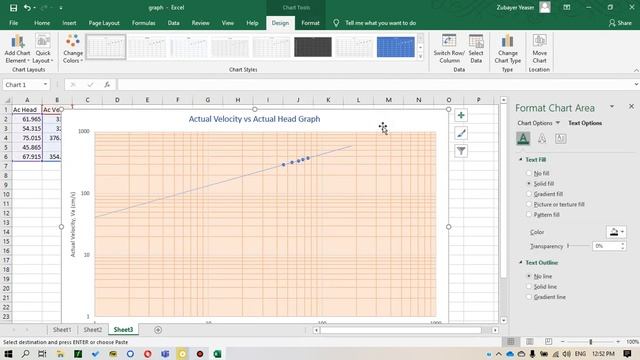Viewport: 640px width, 360px height.
Task: Open the Page Layout tab
Action: [x=104, y=23]
